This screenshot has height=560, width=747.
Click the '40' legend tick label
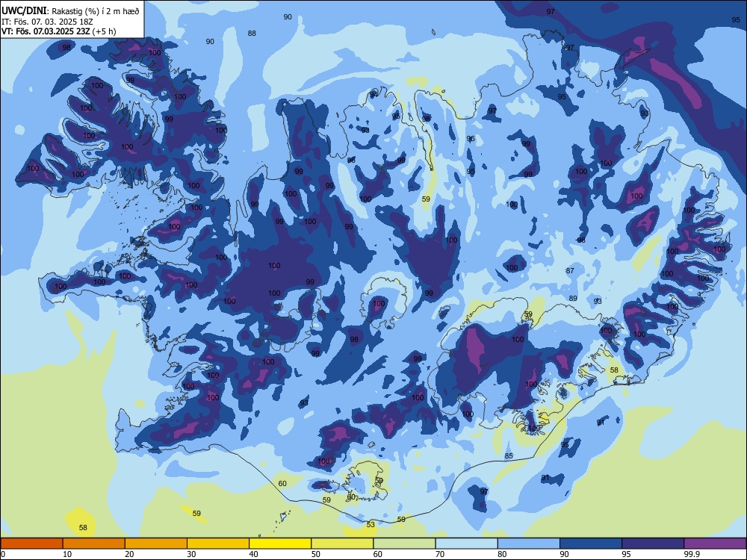coord(253,554)
